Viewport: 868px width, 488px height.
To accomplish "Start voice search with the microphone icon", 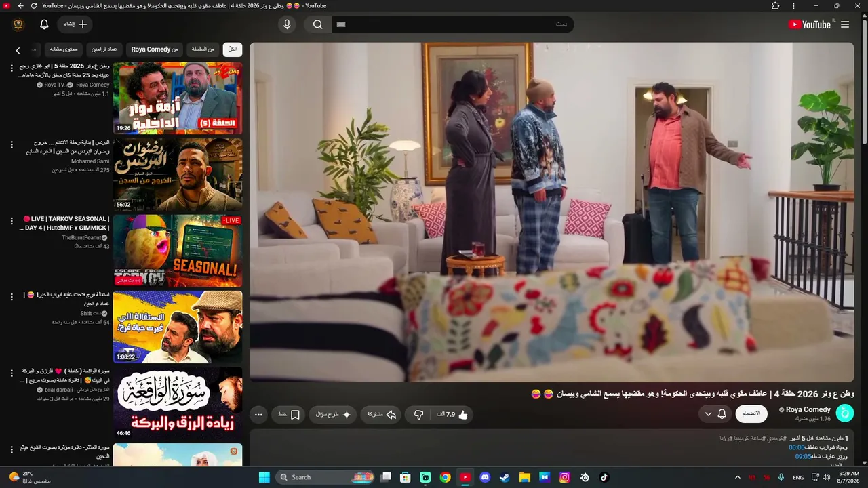I will 287,24.
